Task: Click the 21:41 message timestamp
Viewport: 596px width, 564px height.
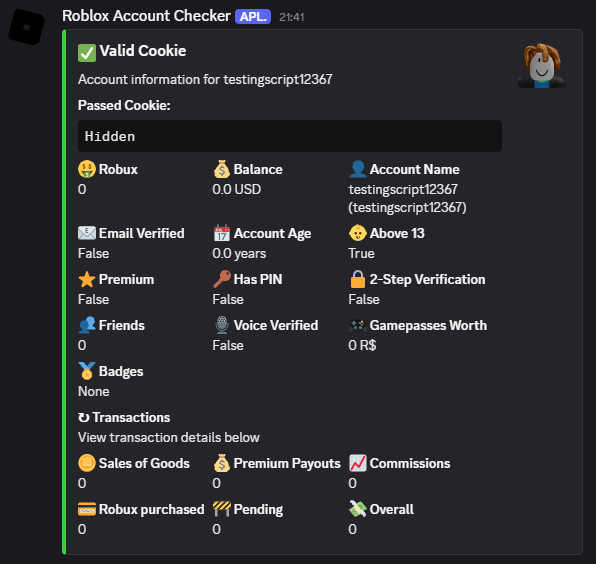Action: [x=292, y=17]
